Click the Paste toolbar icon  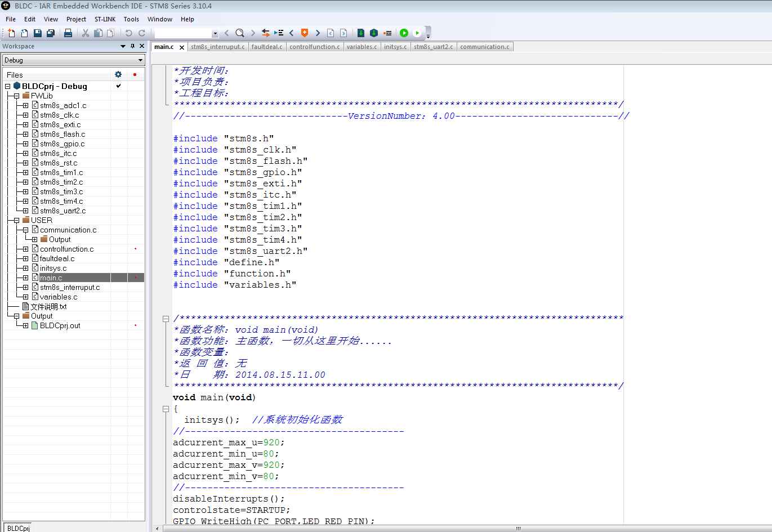click(x=110, y=33)
